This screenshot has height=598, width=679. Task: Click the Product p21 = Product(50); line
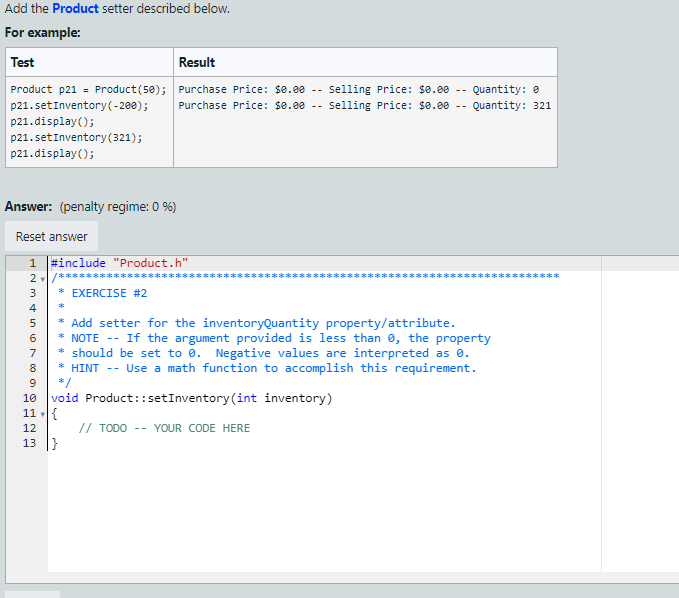(88, 90)
